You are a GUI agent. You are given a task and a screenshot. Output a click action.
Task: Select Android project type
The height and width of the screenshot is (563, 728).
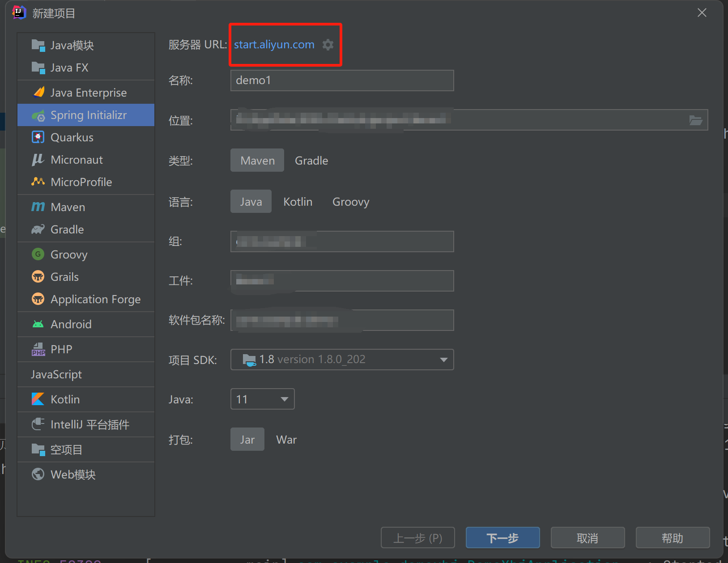(86, 324)
